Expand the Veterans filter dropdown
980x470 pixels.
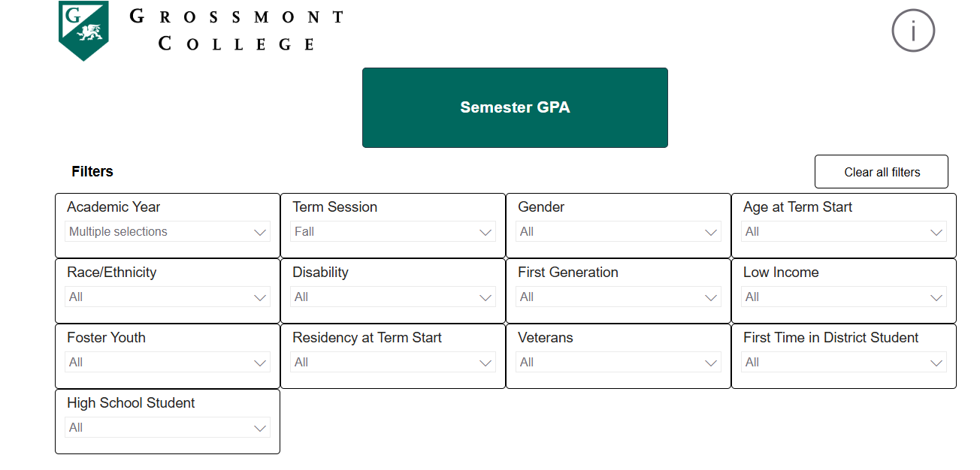point(618,362)
